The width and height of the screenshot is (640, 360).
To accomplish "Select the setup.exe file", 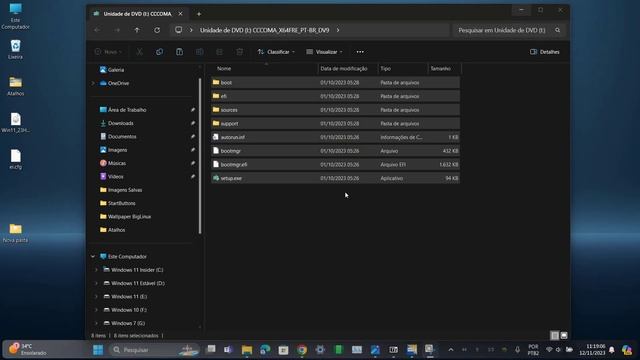I will coord(336,178).
